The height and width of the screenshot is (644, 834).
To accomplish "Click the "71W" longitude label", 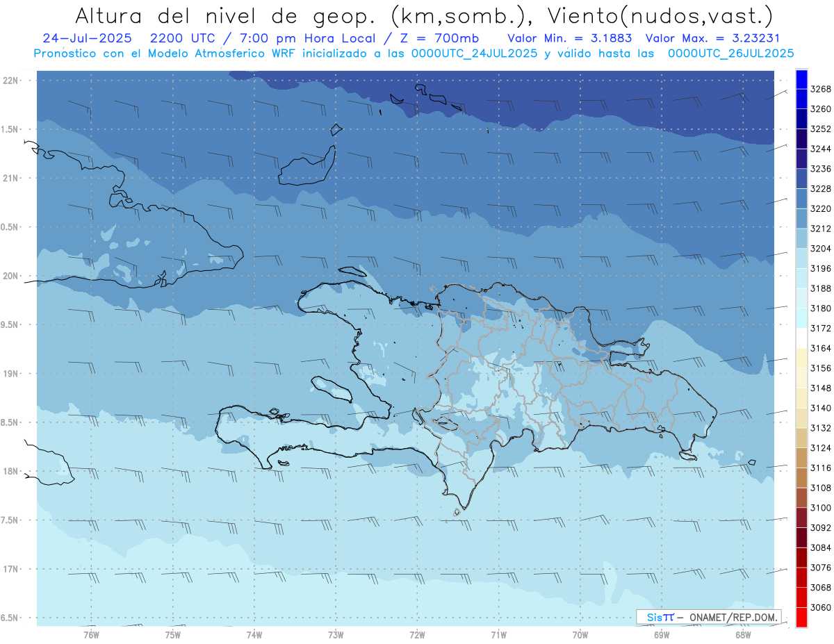I will [x=498, y=634].
